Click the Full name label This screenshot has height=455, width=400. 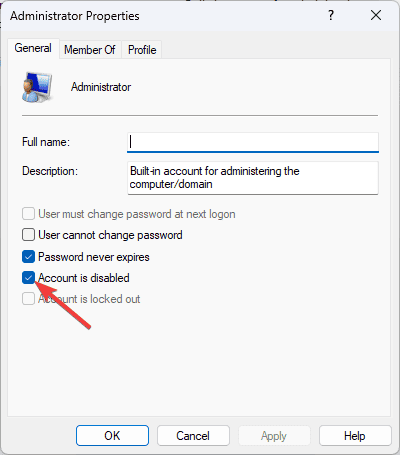pos(46,142)
